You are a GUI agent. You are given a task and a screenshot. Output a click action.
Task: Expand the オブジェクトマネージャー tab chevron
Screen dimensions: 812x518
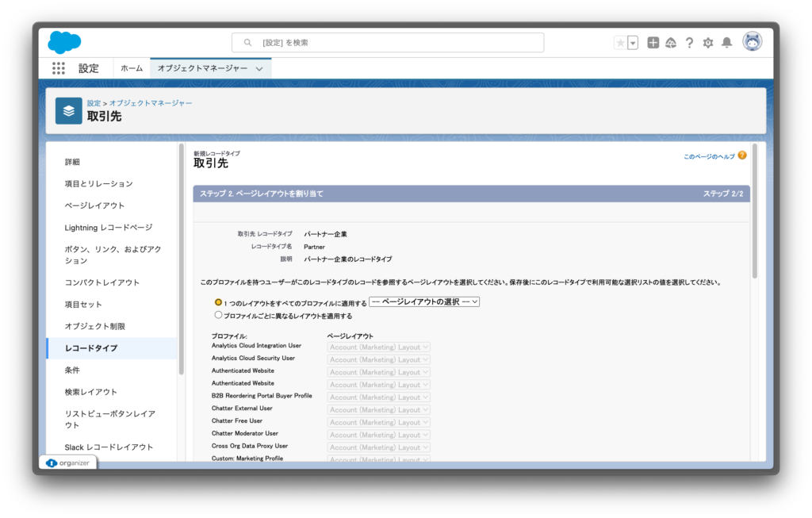pos(259,69)
